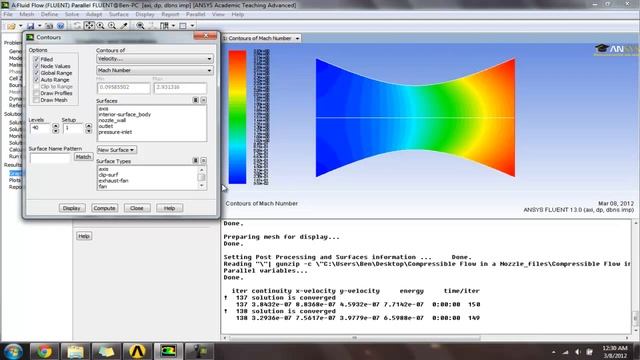Viewport: 640px width, 360px height.
Task: Click the Compute button
Action: 104,208
